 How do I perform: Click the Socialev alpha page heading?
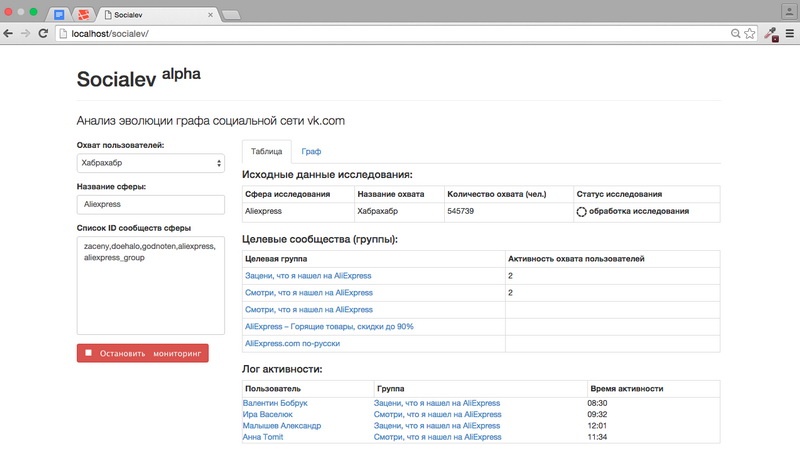pos(138,78)
